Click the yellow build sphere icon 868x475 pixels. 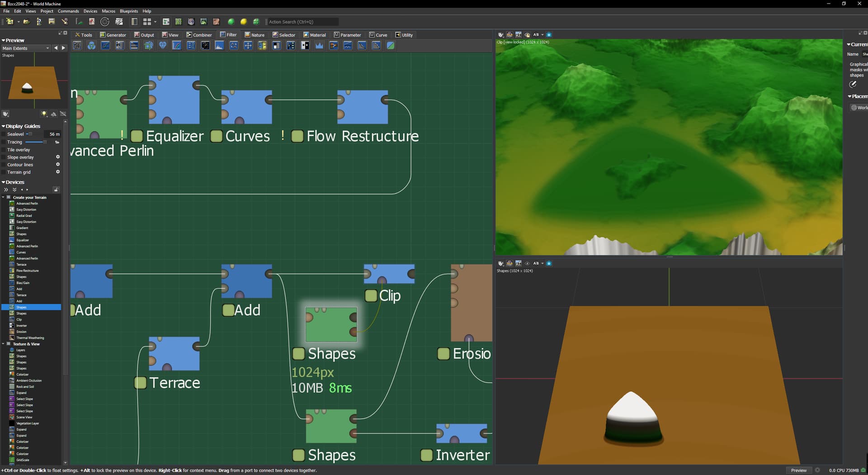click(244, 22)
